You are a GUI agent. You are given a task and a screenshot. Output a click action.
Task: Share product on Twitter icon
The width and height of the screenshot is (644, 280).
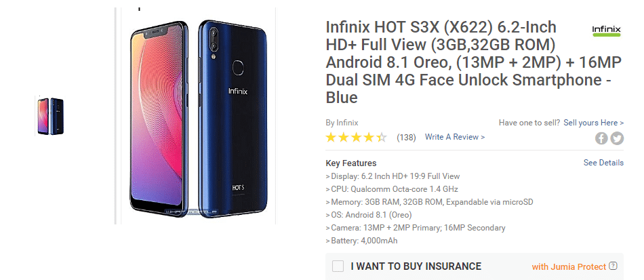click(617, 138)
